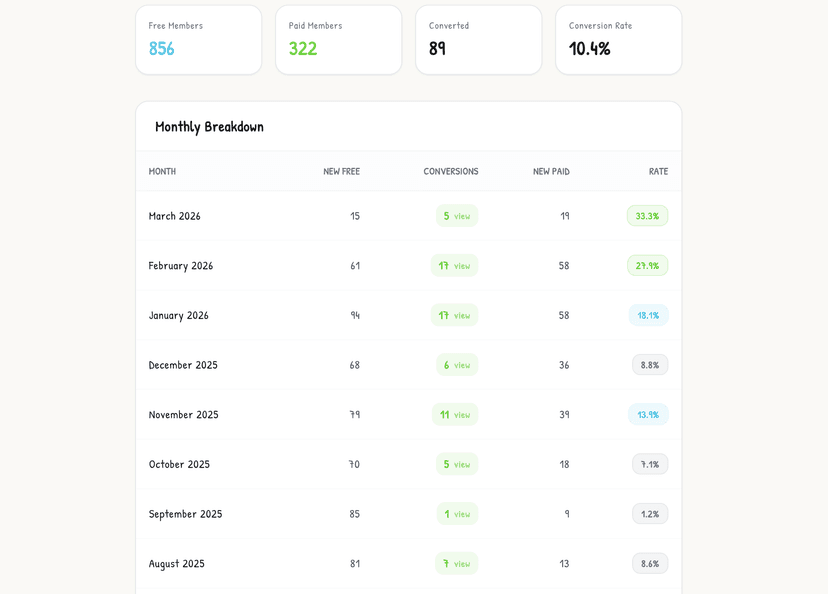Select the Paid Members stat card

tap(338, 40)
